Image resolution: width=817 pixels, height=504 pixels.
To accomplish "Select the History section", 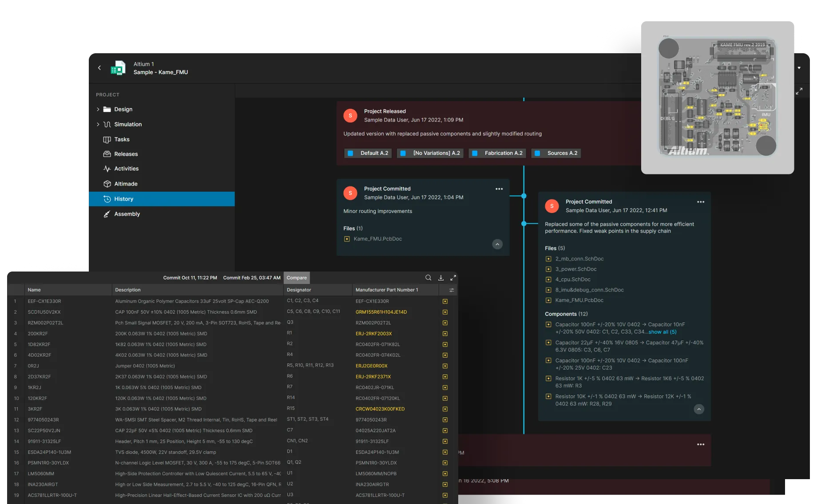I will pyautogui.click(x=162, y=199).
